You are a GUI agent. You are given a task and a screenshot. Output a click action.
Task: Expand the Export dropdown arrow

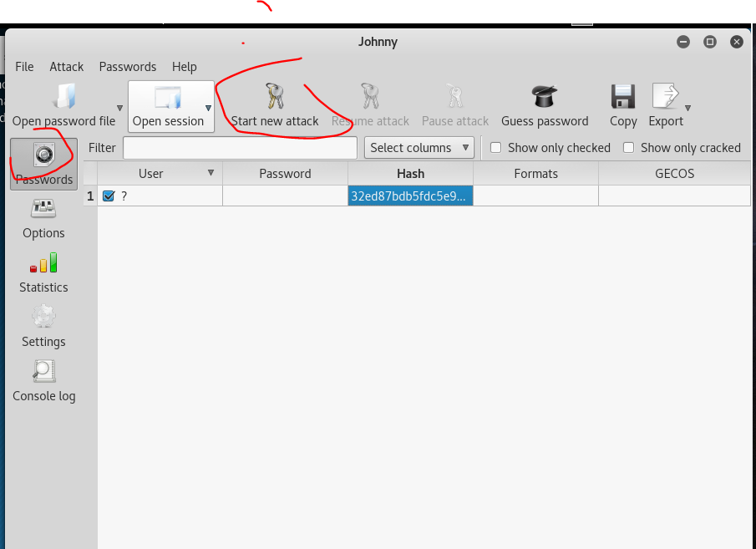[688, 109]
